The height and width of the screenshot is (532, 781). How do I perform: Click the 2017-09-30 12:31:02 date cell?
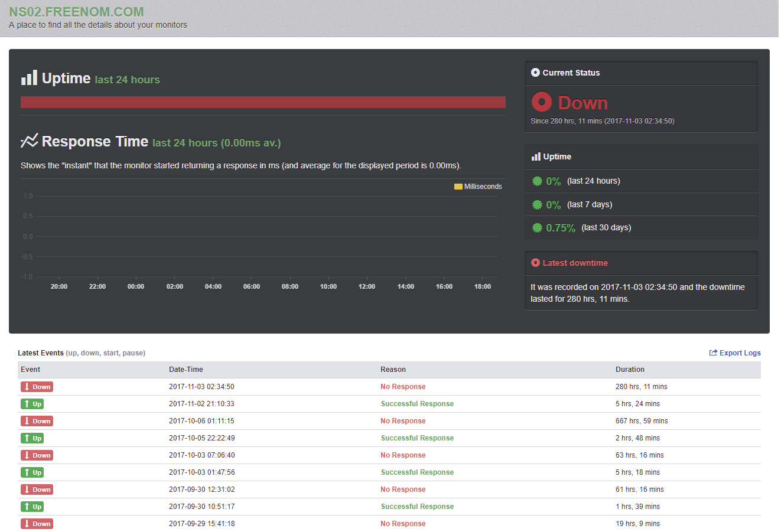click(x=201, y=489)
